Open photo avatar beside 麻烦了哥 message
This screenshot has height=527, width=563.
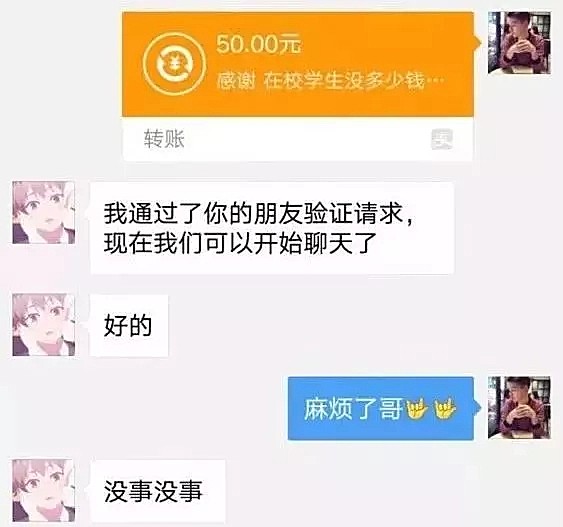point(519,407)
